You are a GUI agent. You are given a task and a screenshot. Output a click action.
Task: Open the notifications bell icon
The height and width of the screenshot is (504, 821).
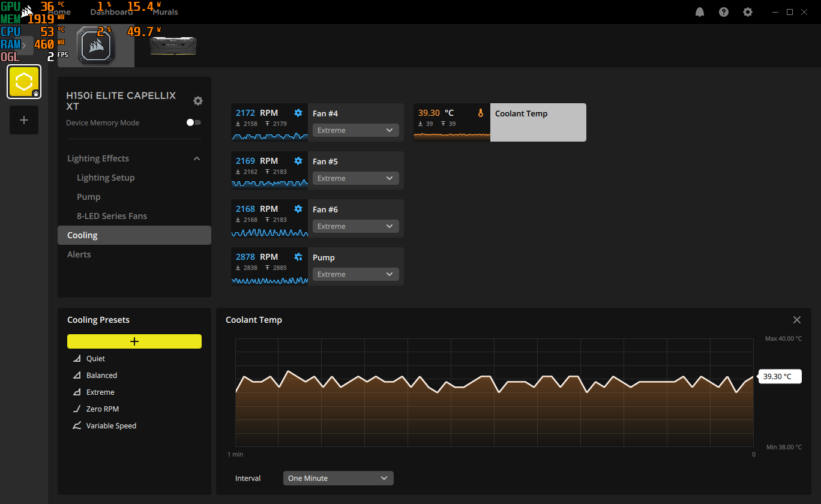pyautogui.click(x=700, y=12)
